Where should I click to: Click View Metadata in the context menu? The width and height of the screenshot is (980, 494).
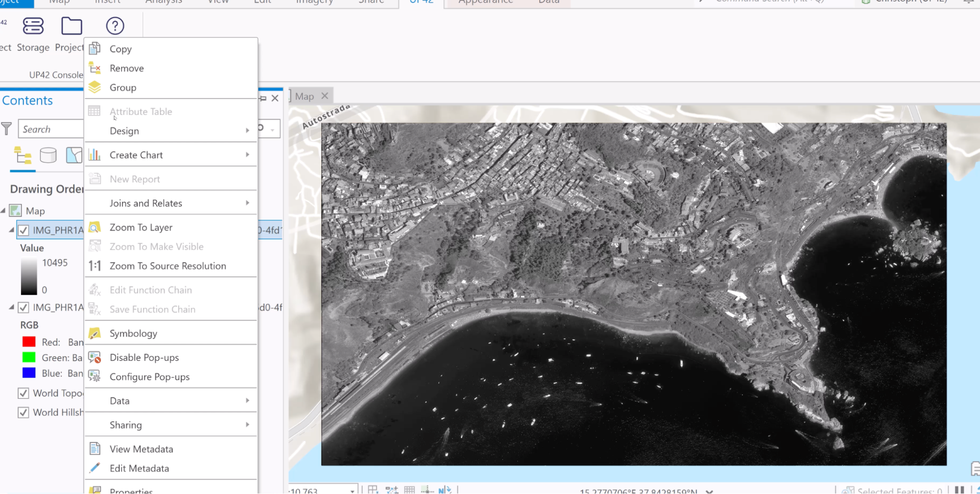[141, 449]
